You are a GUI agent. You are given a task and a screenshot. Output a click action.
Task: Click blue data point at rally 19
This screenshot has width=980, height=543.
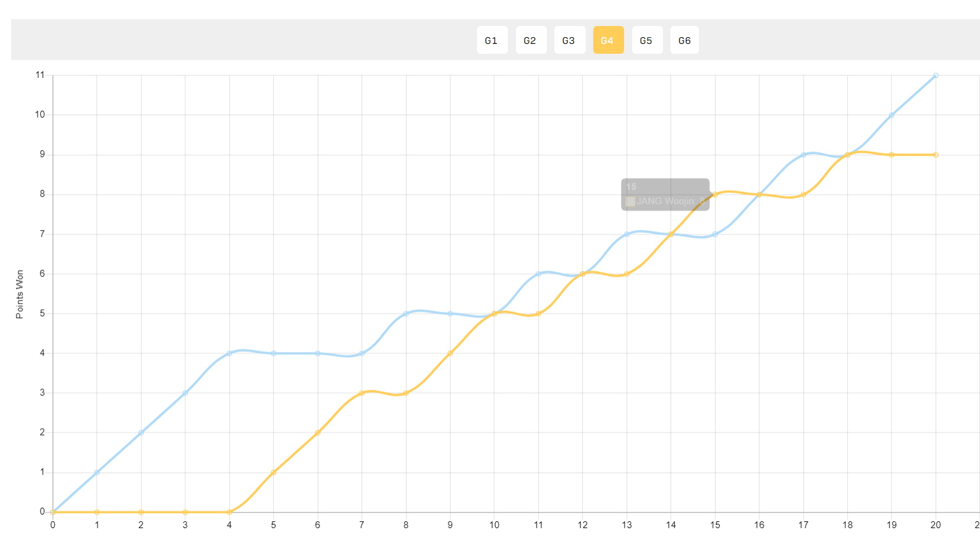click(892, 115)
